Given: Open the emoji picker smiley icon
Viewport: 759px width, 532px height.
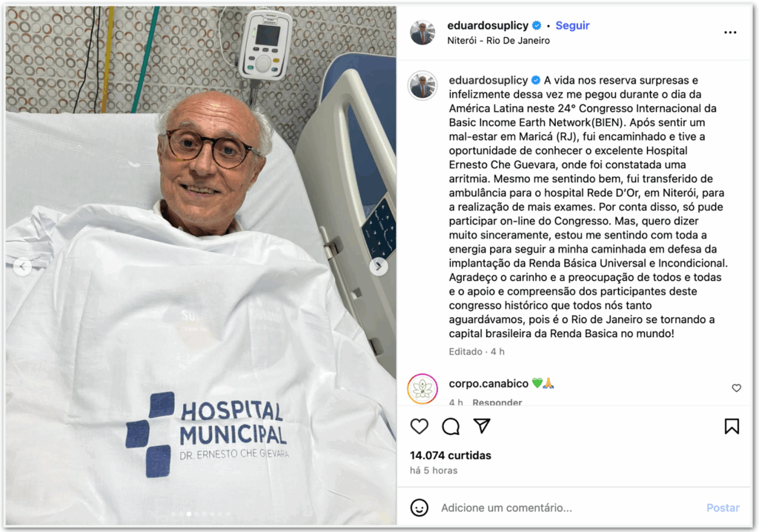Looking at the screenshot, I should 420,508.
